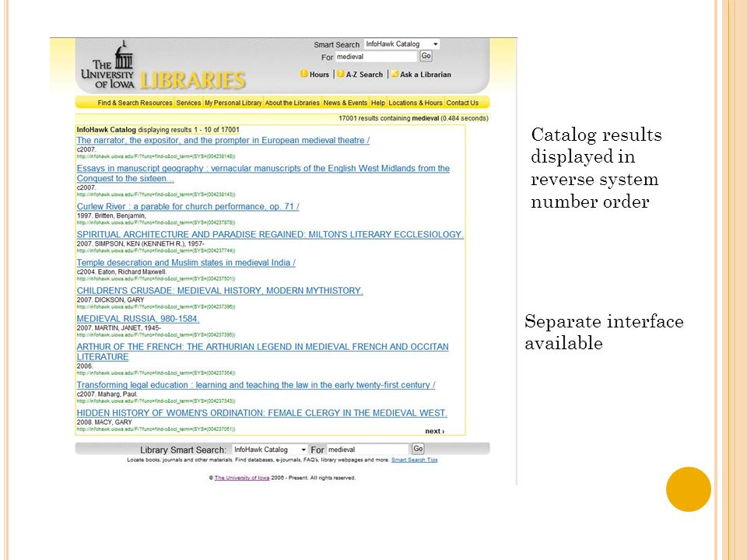747x560 pixels.
Task: Open Transforming legal education result
Action: tap(256, 385)
